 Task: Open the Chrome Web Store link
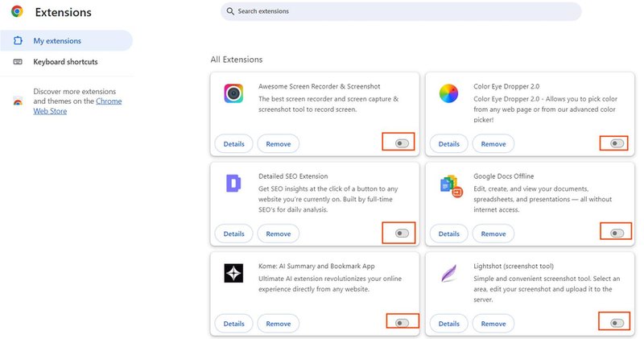(x=77, y=106)
